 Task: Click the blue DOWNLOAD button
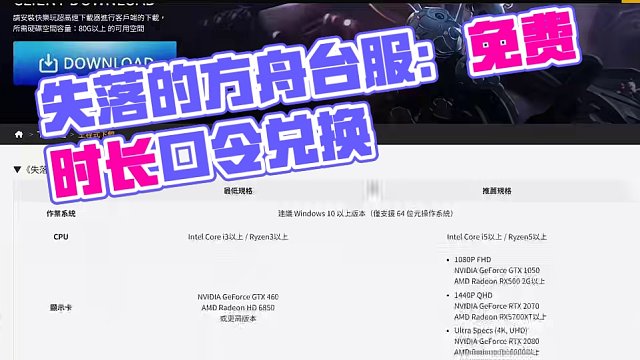pyautogui.click(x=95, y=63)
